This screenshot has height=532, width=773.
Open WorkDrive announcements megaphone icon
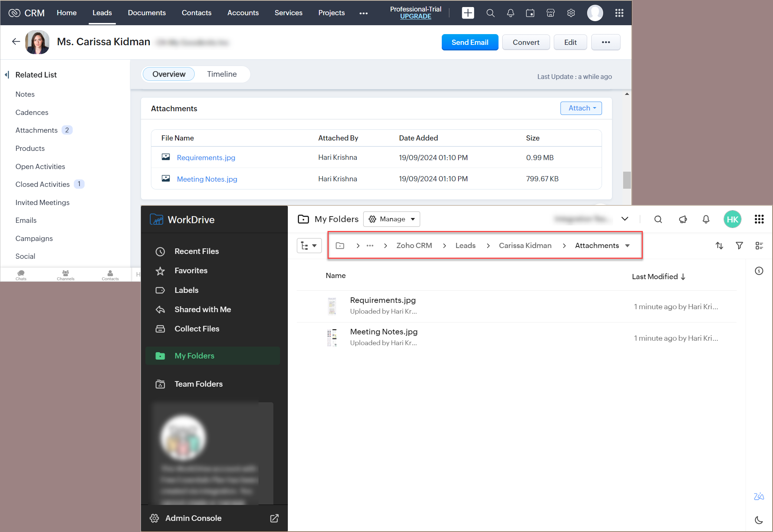click(x=683, y=219)
